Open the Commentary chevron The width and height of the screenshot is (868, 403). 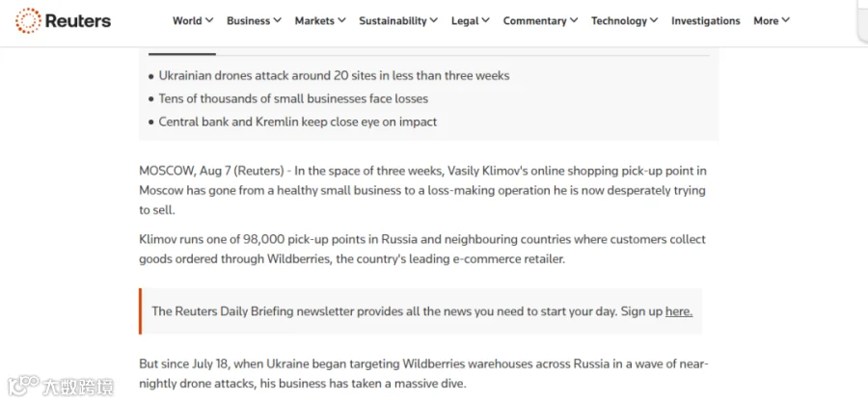(574, 20)
